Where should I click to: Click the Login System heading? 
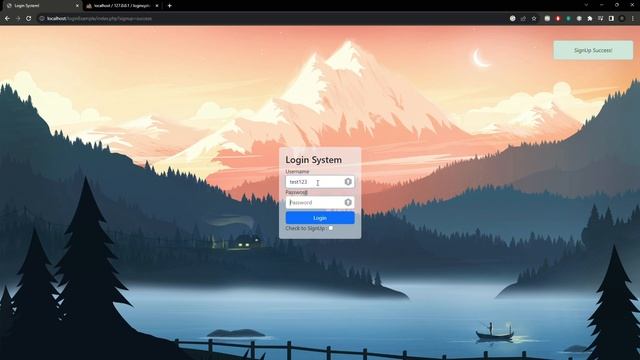click(x=313, y=160)
